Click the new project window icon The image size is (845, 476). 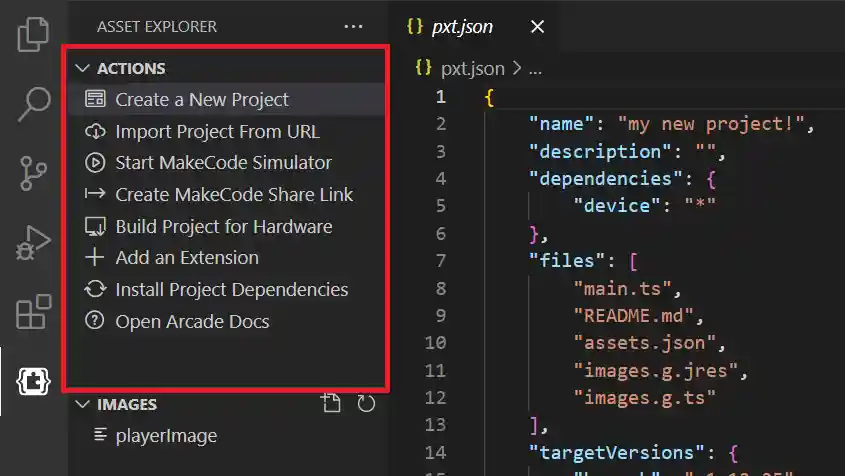click(95, 99)
